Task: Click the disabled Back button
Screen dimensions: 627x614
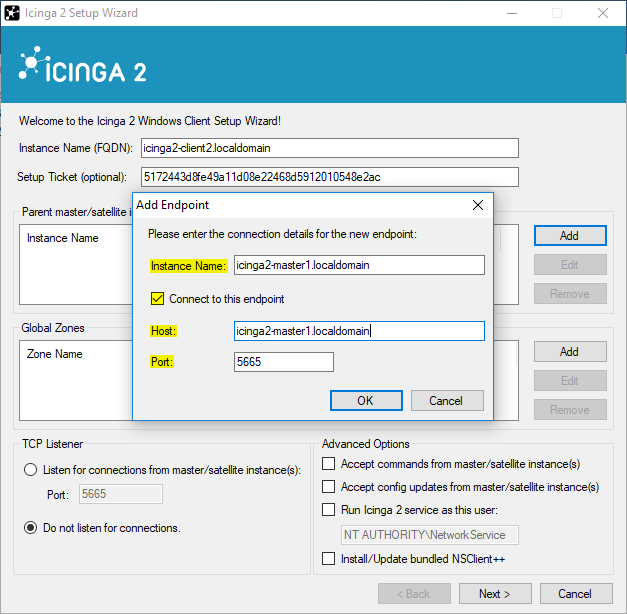Action: 414,594
